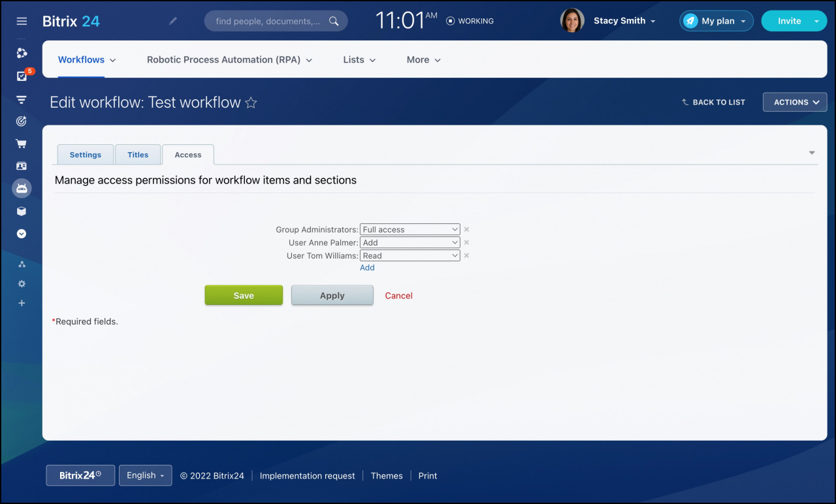Viewport: 836px width, 504px height.
Task: Open the My plan dropdown
Action: [716, 21]
